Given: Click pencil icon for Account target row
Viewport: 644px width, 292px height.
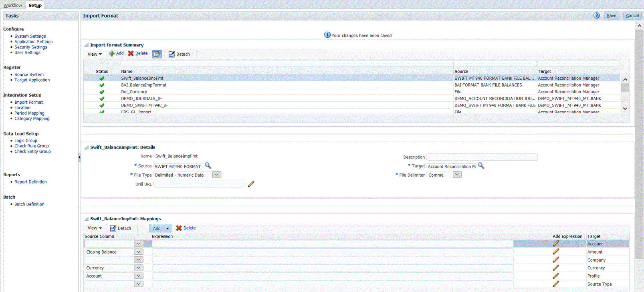Looking at the screenshot, I should click(556, 244).
